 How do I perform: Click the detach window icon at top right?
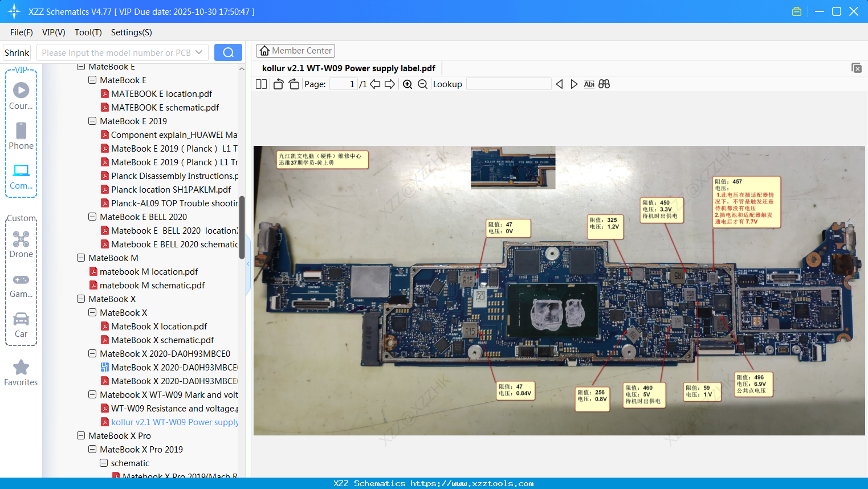pos(856,68)
